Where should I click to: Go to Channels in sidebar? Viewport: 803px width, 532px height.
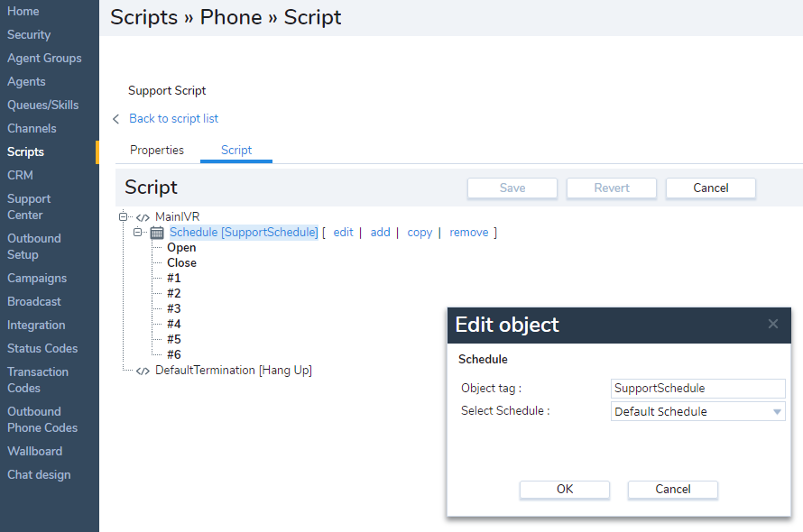pos(32,129)
